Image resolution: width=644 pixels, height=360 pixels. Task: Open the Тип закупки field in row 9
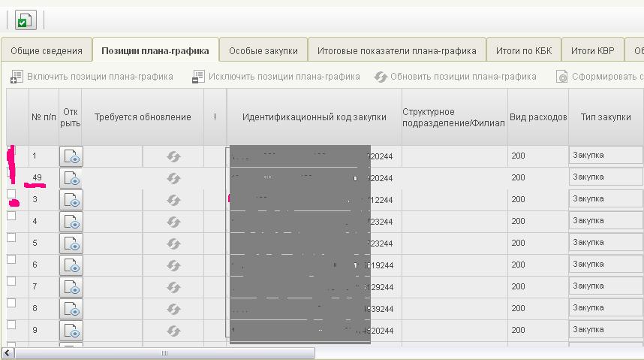605,330
